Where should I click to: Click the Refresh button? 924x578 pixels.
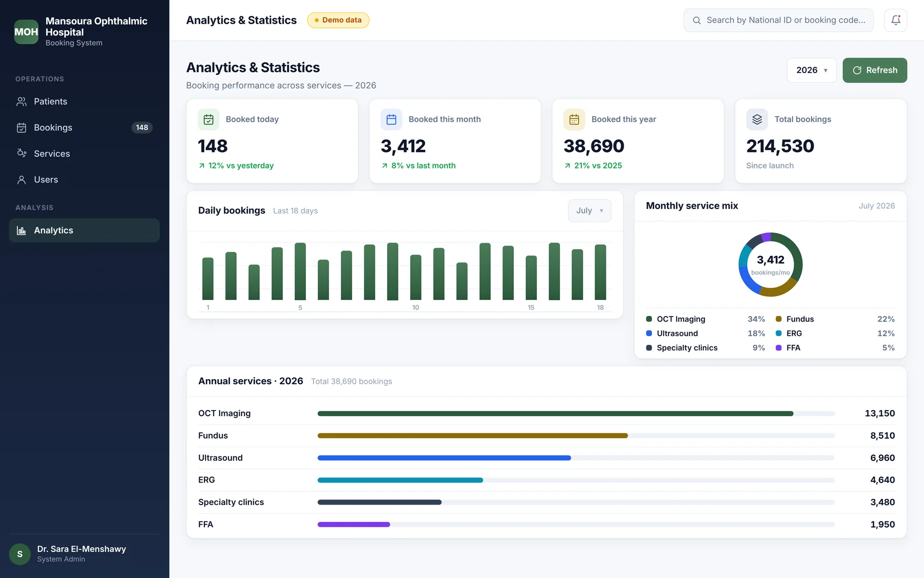875,70
